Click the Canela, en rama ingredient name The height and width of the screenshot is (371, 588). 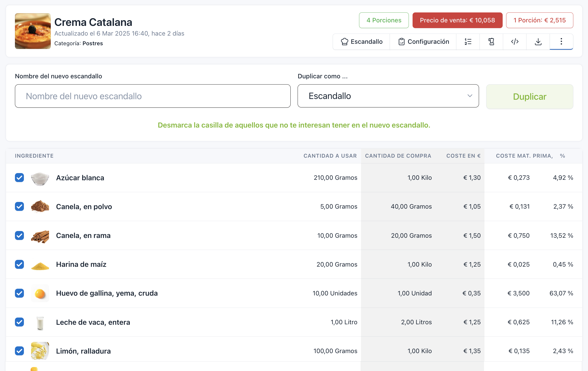pyautogui.click(x=83, y=235)
